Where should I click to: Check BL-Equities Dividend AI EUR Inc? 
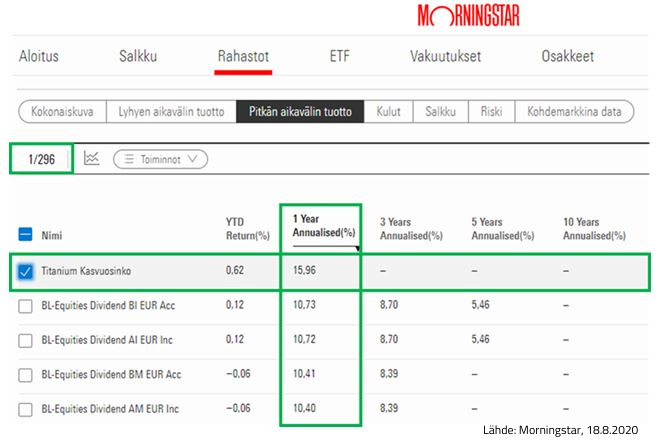(25, 340)
